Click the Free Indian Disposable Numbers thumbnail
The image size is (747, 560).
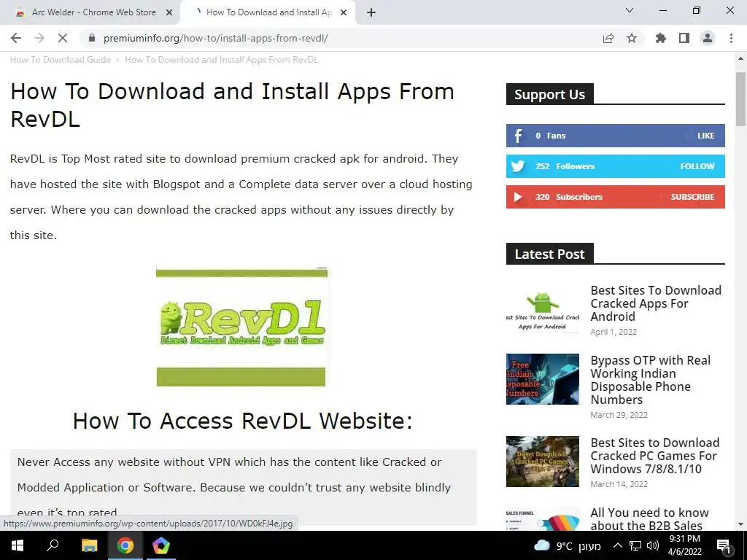tap(543, 379)
